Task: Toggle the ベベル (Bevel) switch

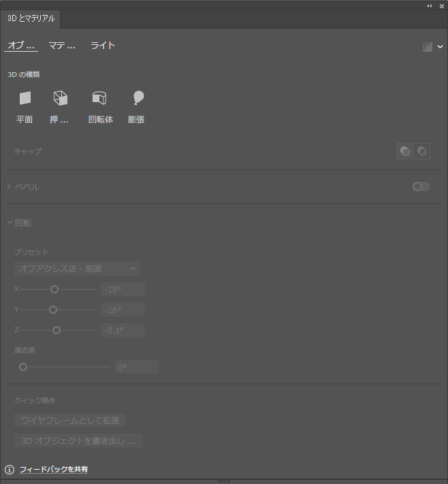Action: tap(421, 187)
